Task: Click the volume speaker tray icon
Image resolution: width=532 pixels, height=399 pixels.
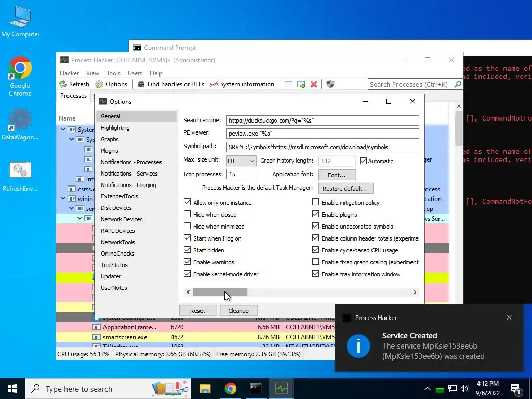Action: [x=464, y=389]
